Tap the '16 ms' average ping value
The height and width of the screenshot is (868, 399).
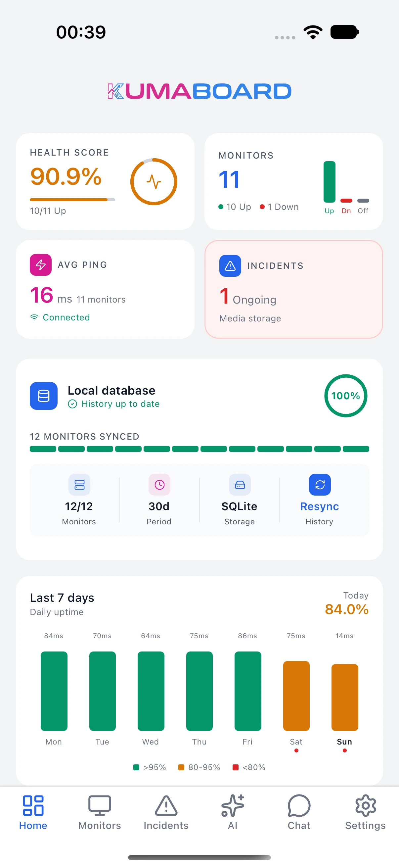pyautogui.click(x=51, y=296)
